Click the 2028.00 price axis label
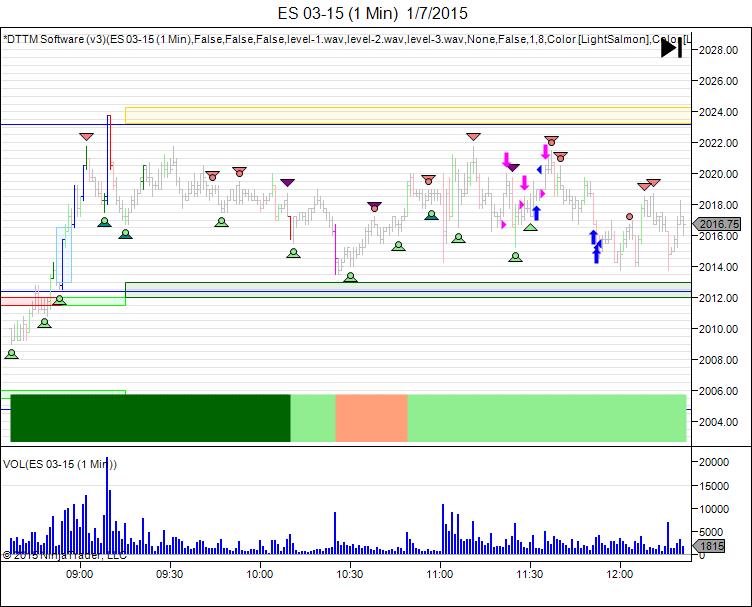This screenshot has width=752, height=607. click(x=718, y=50)
